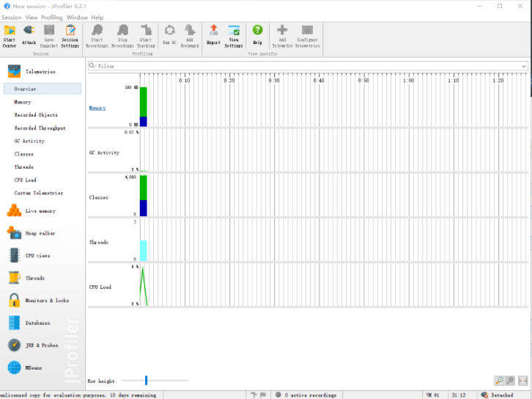Click the green Help icon
The height and width of the screenshot is (399, 532).
(x=257, y=35)
